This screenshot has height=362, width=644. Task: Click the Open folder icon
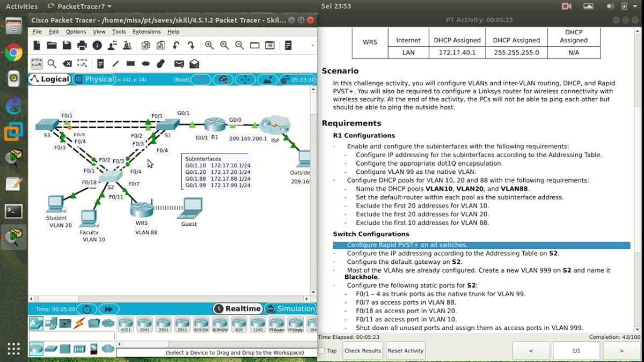[52, 46]
